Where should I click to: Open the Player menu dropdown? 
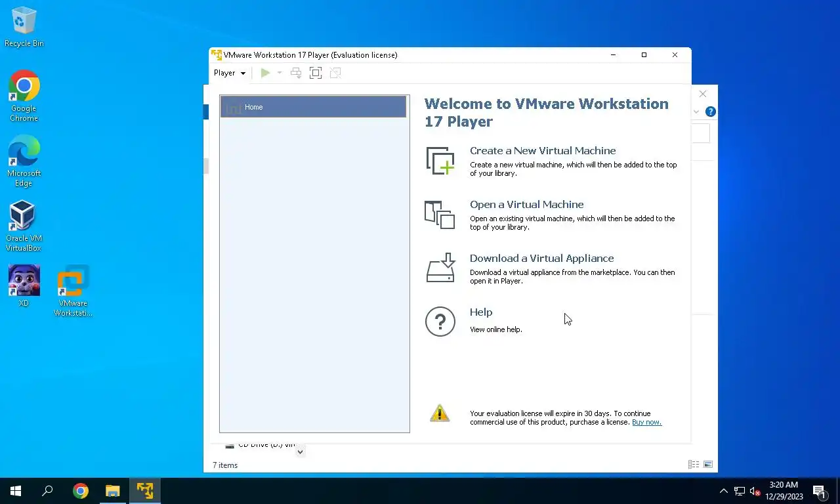click(229, 73)
